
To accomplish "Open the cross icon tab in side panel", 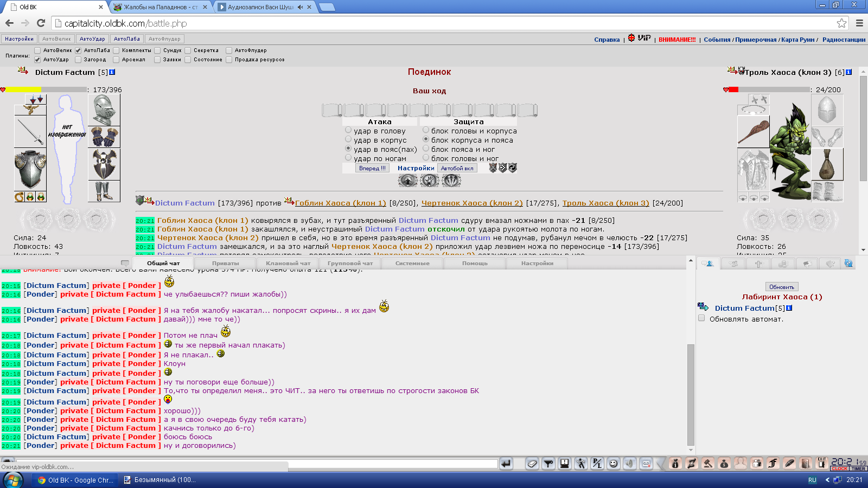I will point(758,264).
